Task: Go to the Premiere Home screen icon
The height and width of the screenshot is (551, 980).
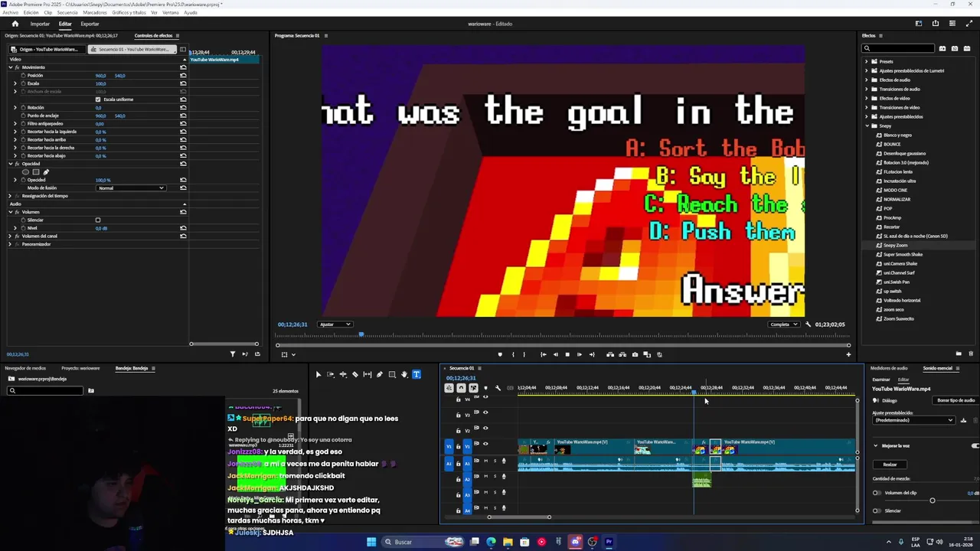Action: pyautogui.click(x=15, y=24)
